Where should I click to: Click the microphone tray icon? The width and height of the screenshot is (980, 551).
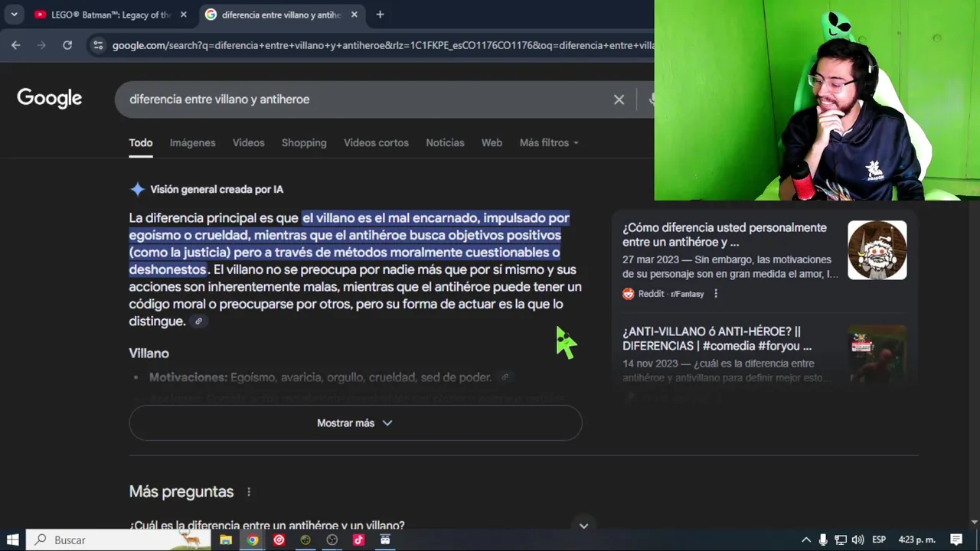click(x=823, y=540)
